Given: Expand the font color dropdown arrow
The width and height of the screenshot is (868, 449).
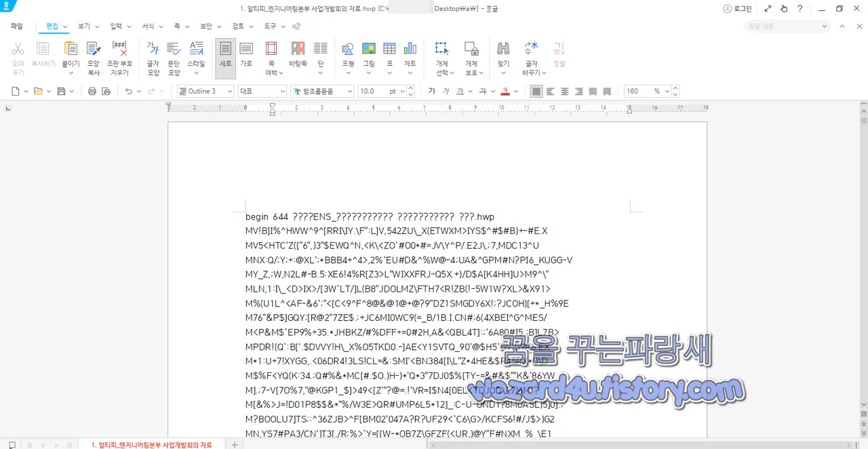Looking at the screenshot, I should pyautogui.click(x=515, y=91).
